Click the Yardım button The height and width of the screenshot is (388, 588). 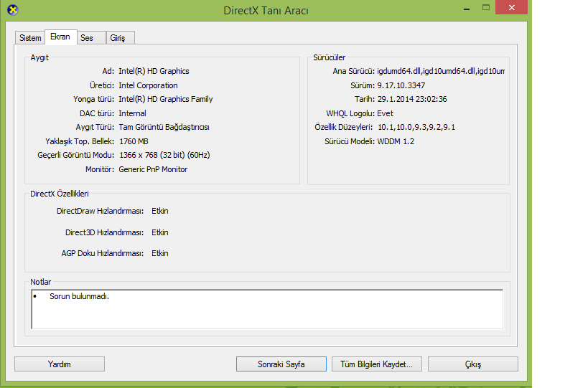[60, 364]
